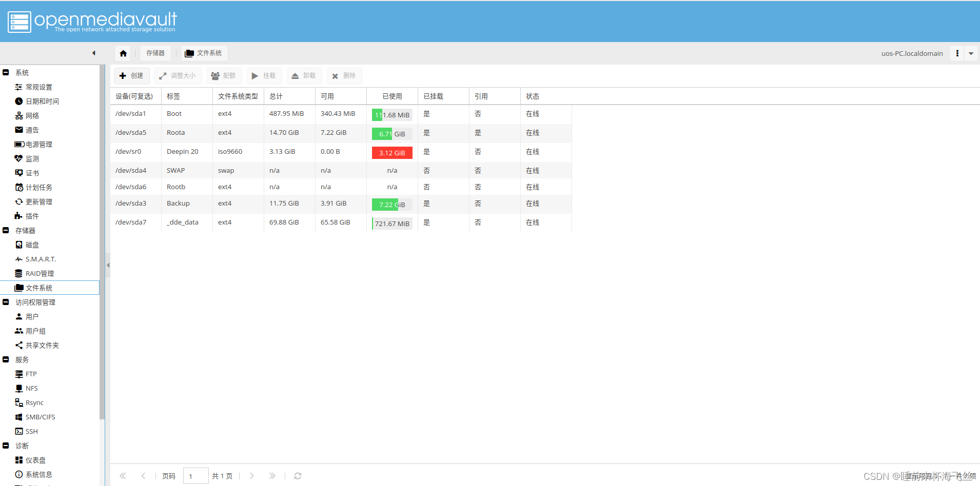The width and height of the screenshot is (980, 486).
Task: Click the refresh icon in pagination bar
Action: pyautogui.click(x=298, y=476)
